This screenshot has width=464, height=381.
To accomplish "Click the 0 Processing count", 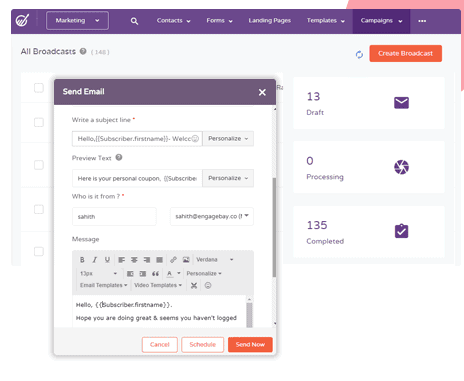I will pyautogui.click(x=310, y=161).
